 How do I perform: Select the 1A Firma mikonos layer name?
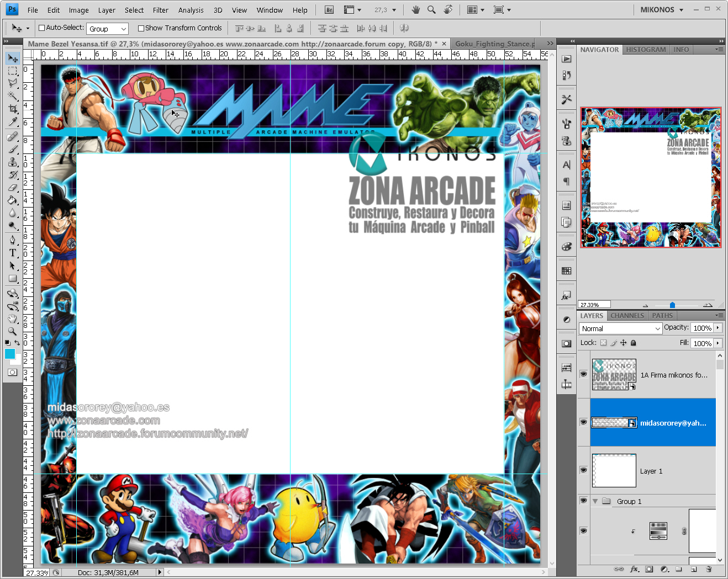674,375
